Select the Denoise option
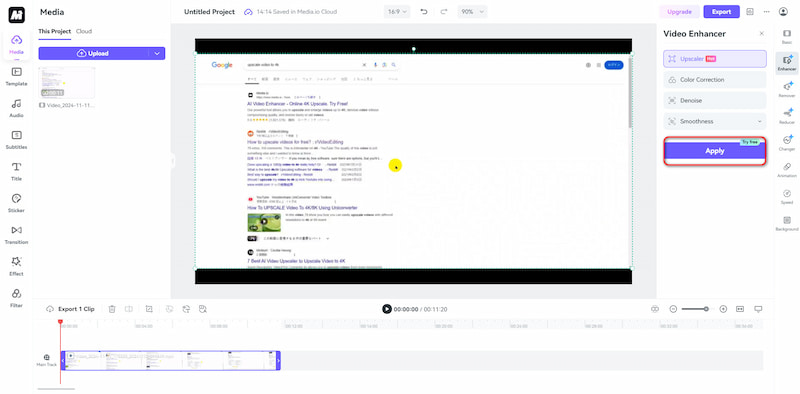800x394 pixels. click(x=715, y=101)
